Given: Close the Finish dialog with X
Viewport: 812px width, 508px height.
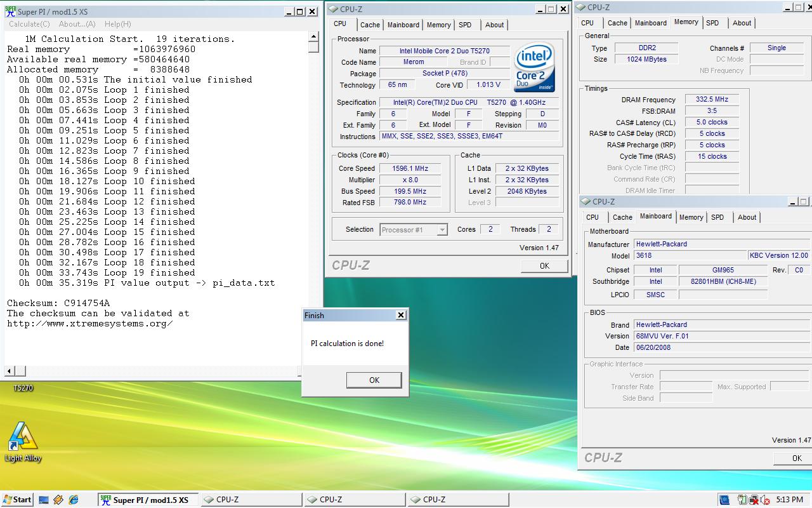Looking at the screenshot, I should tap(400, 315).
